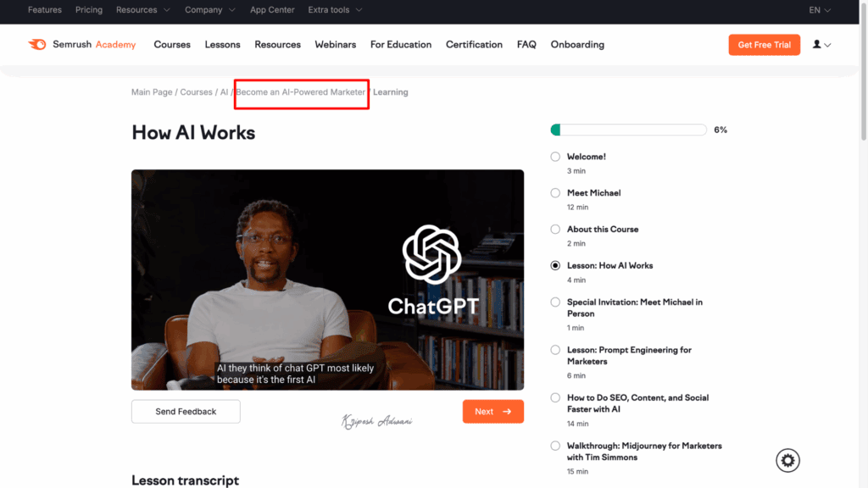Open the user account icon
This screenshot has height=488, width=868.
(816, 44)
